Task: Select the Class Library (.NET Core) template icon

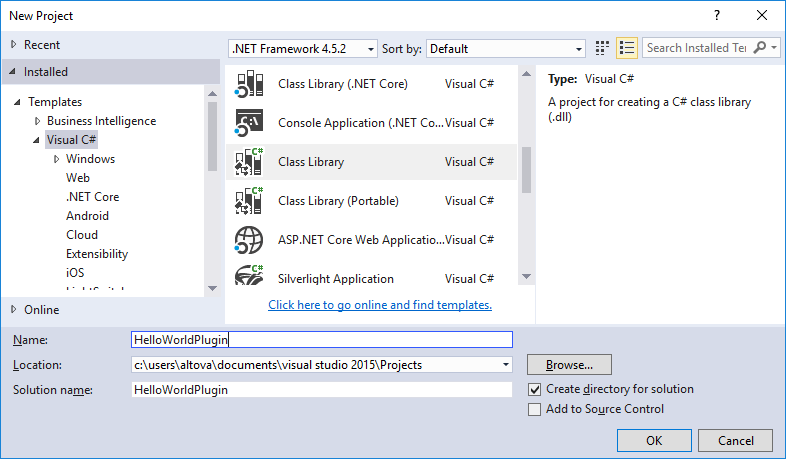Action: 248,84
